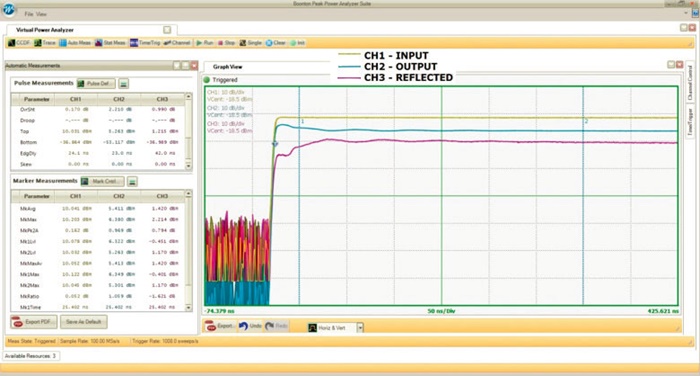This screenshot has width=700, height=376.
Task: Open the Pulse Def button
Action: 96,84
